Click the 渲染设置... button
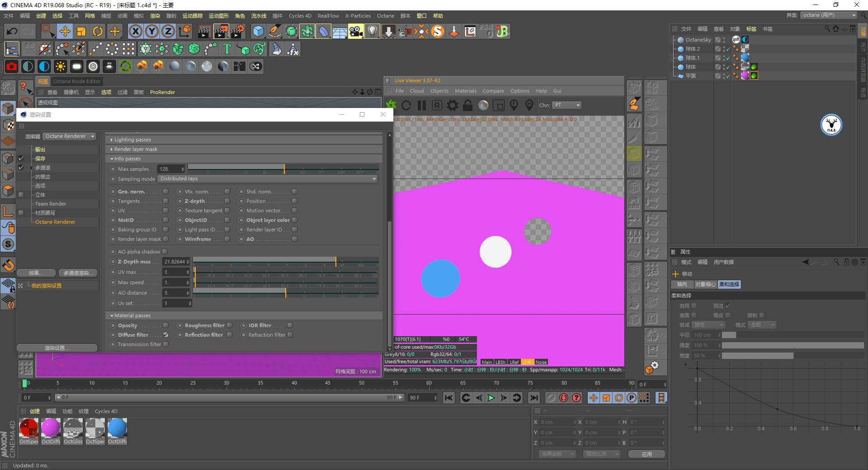The image size is (868, 470). tap(57, 348)
